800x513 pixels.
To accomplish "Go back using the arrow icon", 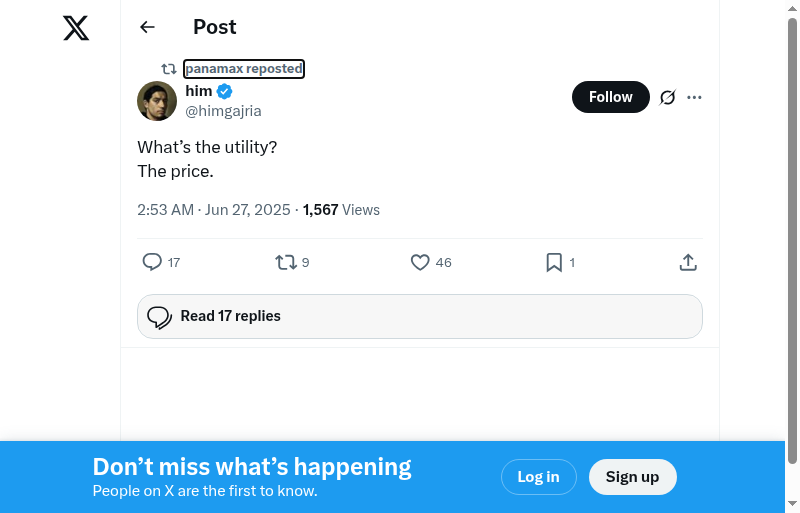I will click(x=147, y=27).
